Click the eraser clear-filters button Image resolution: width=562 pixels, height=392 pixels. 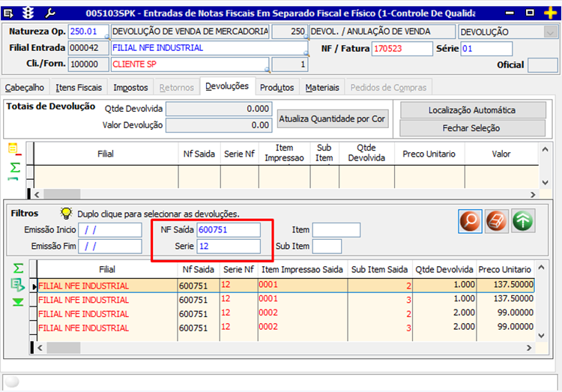pyautogui.click(x=498, y=221)
